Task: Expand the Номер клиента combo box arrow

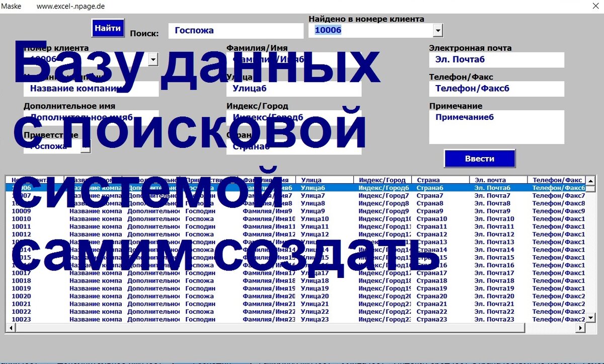Action: tap(153, 60)
